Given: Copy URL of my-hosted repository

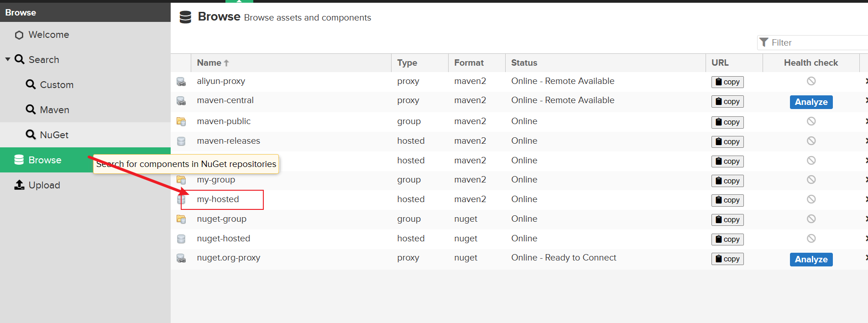Looking at the screenshot, I should click(x=727, y=200).
